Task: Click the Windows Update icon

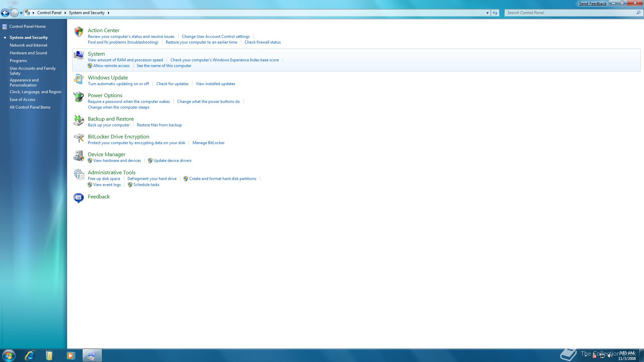Action: (79, 79)
